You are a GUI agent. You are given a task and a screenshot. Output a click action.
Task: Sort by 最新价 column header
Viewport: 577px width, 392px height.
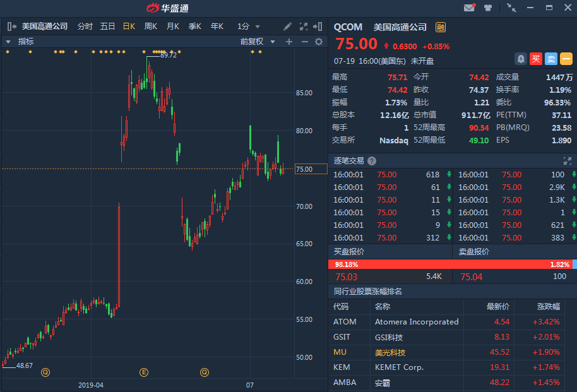click(x=498, y=307)
